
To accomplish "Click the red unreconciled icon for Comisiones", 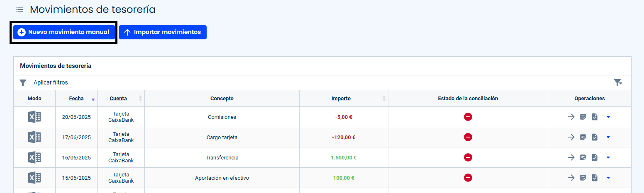I will (x=468, y=117).
